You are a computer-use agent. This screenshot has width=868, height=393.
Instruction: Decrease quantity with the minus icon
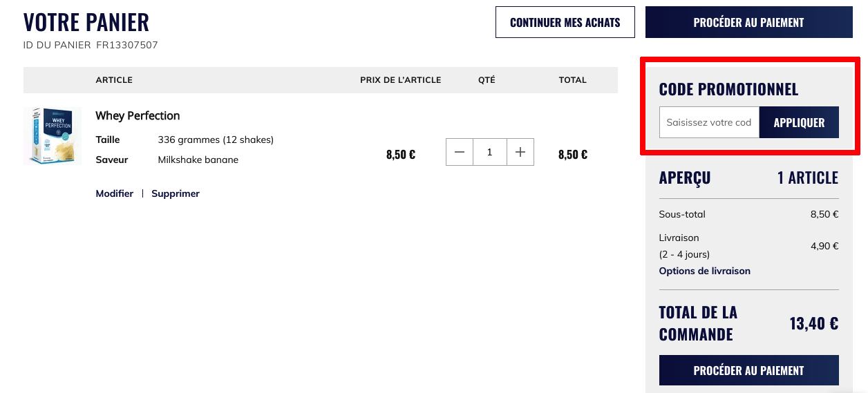click(x=460, y=152)
